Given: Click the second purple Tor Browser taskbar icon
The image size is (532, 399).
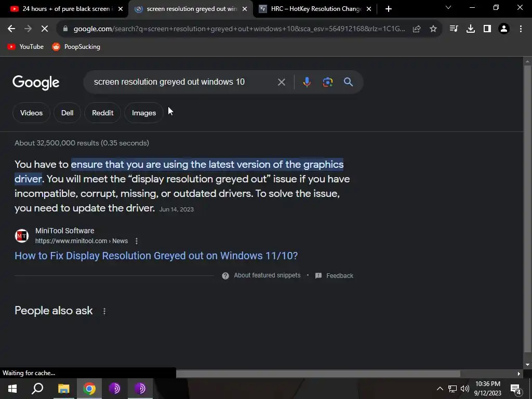Looking at the screenshot, I should point(140,389).
